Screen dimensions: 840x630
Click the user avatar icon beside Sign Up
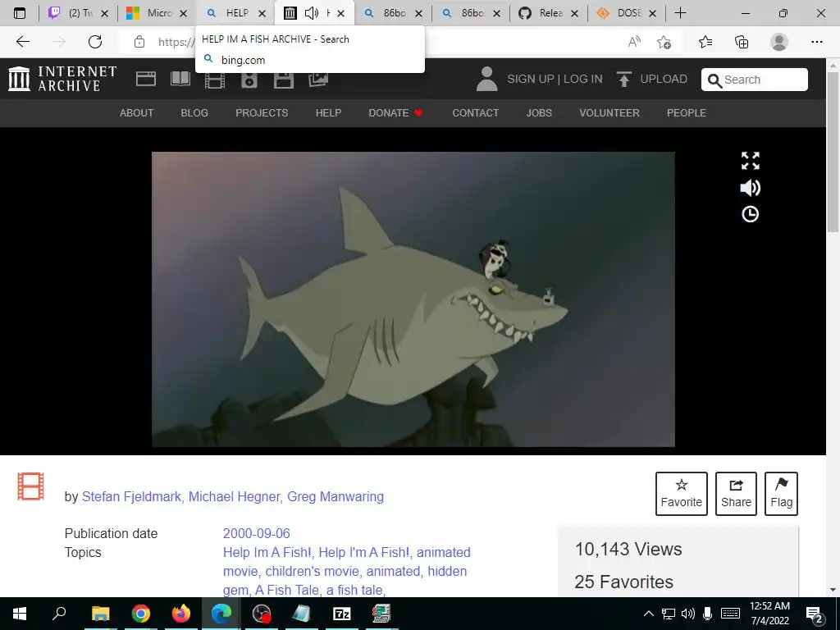pyautogui.click(x=487, y=79)
